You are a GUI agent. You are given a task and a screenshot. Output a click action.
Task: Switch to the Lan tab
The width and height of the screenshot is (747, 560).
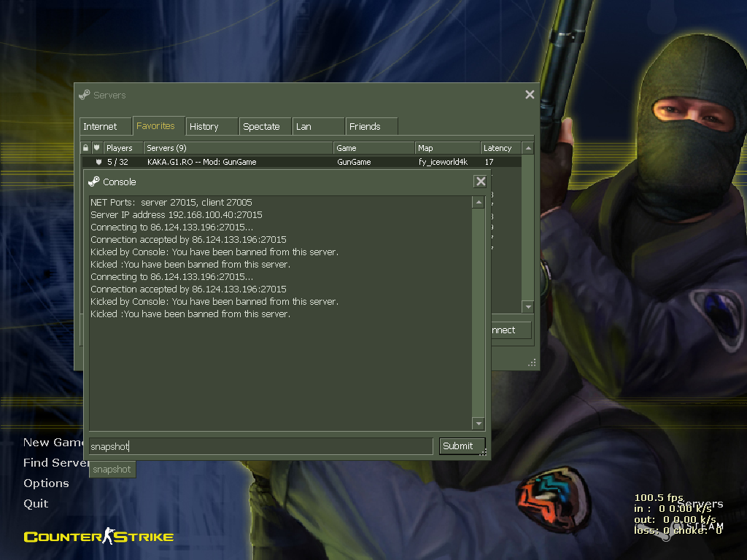click(318, 127)
